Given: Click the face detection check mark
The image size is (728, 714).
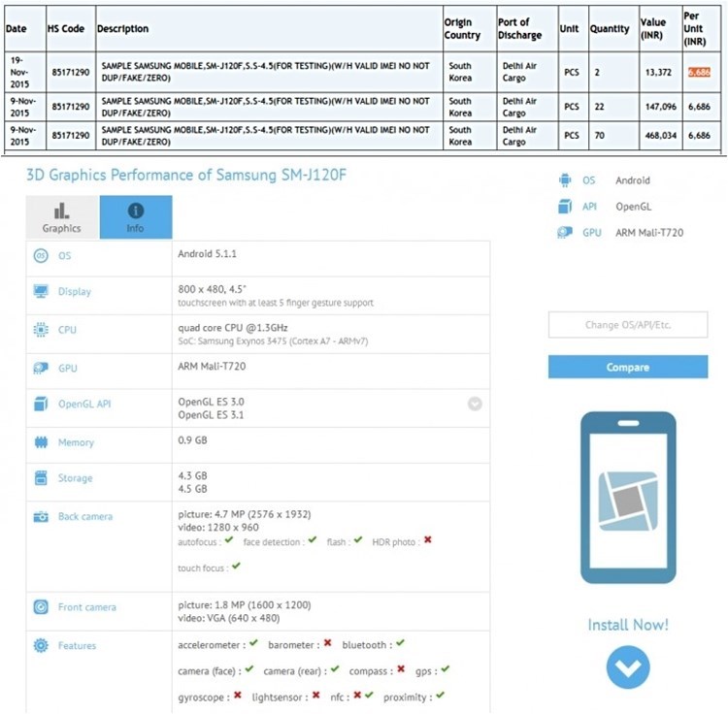Looking at the screenshot, I should coord(312,540).
